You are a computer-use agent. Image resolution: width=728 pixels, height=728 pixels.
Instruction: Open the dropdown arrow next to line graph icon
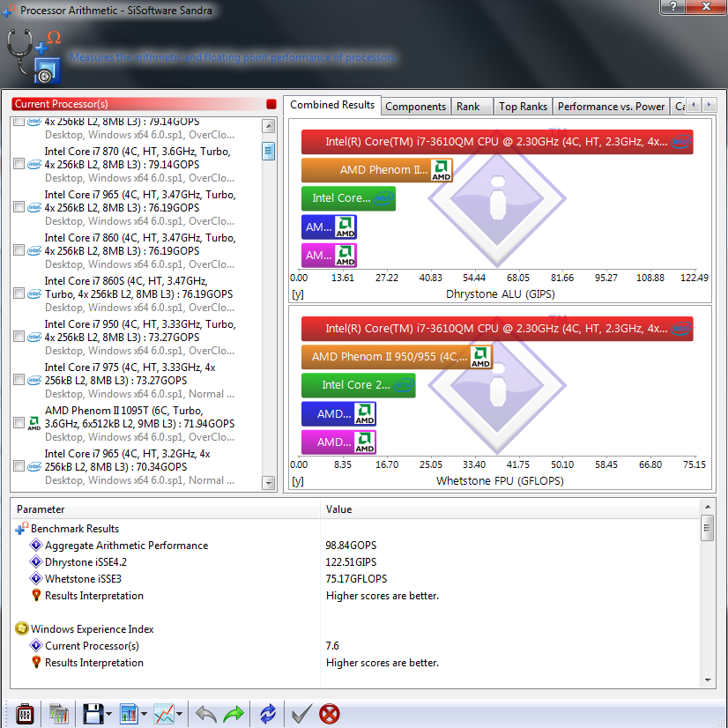pyautogui.click(x=179, y=714)
